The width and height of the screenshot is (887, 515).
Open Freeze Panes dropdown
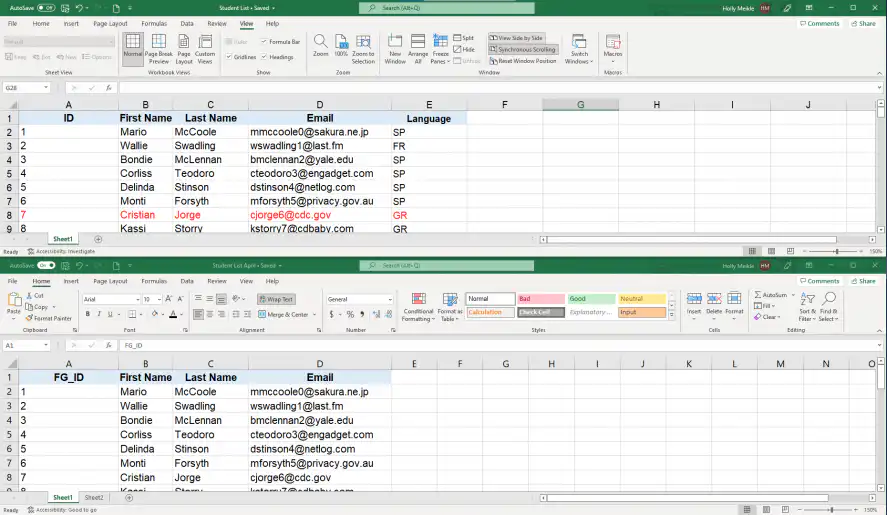click(x=440, y=49)
